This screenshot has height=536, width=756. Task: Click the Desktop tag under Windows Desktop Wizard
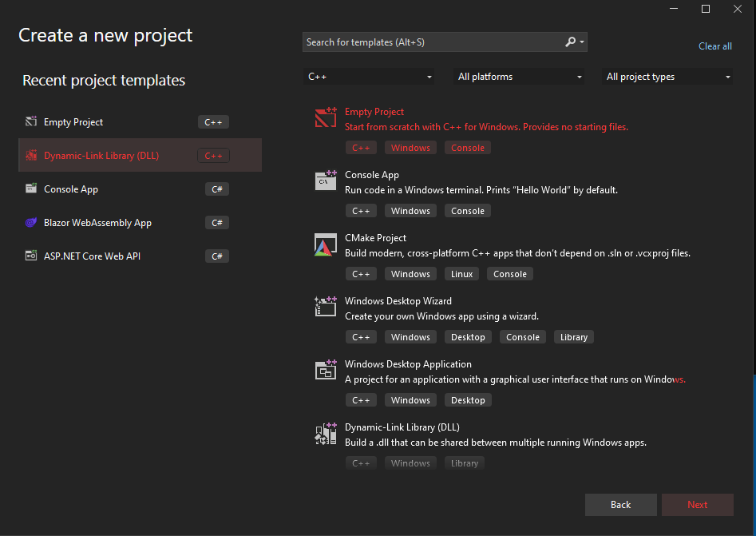coord(468,337)
